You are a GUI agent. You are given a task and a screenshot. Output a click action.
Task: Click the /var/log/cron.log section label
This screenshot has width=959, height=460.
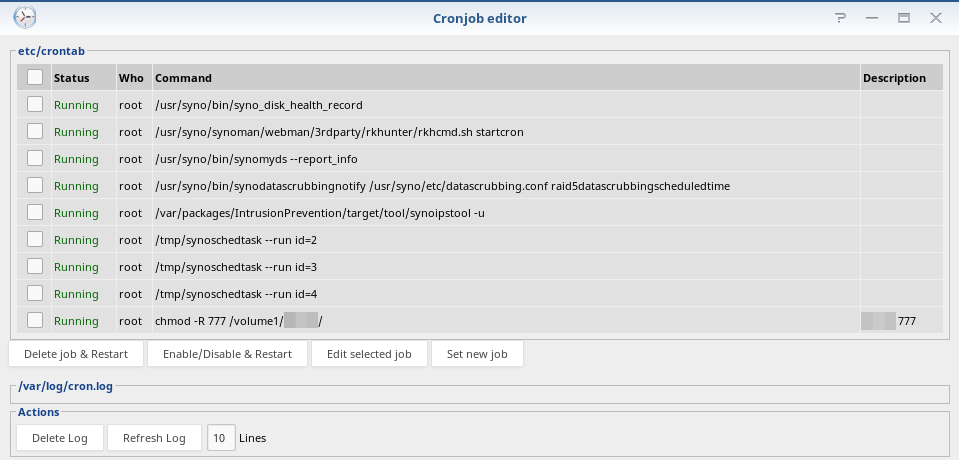(x=65, y=386)
